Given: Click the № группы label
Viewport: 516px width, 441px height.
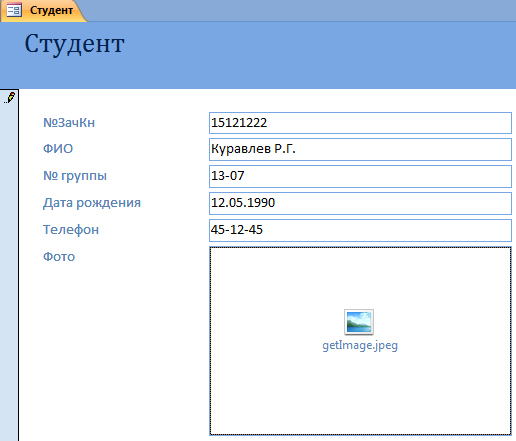Looking at the screenshot, I should [x=75, y=176].
